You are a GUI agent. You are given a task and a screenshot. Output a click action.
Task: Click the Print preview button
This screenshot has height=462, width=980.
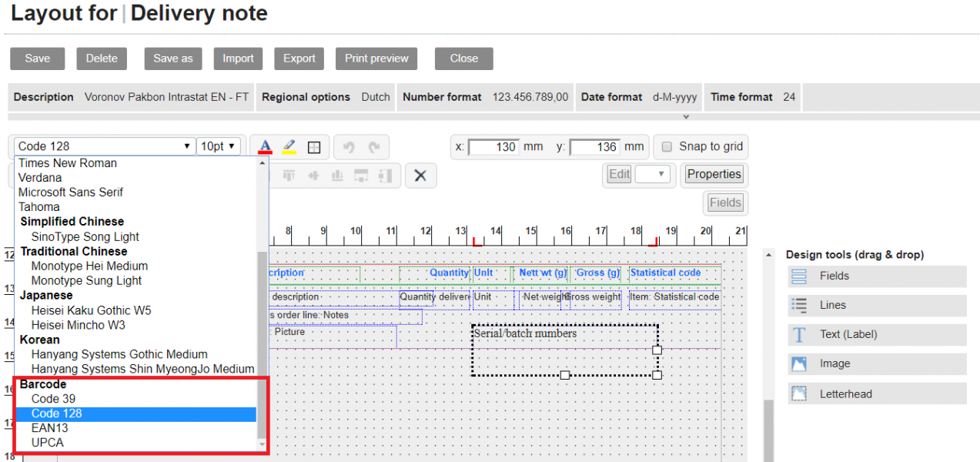(376, 59)
